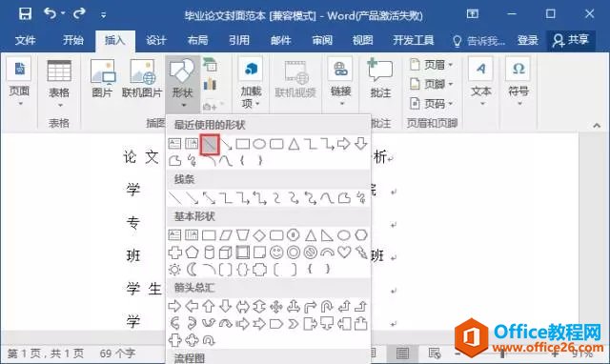
Task: Switch to the 引用 ribbon tab
Action: click(239, 40)
